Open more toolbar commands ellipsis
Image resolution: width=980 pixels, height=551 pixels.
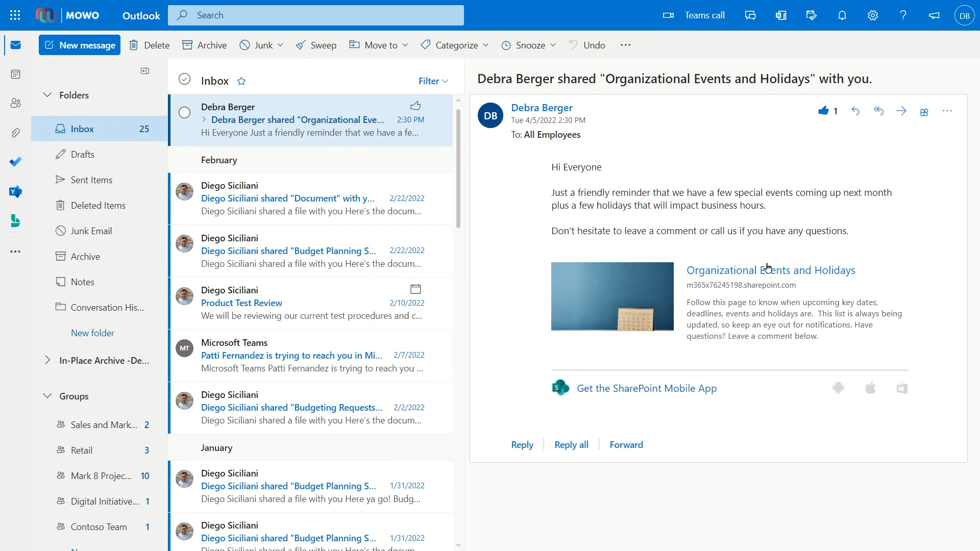click(x=626, y=45)
